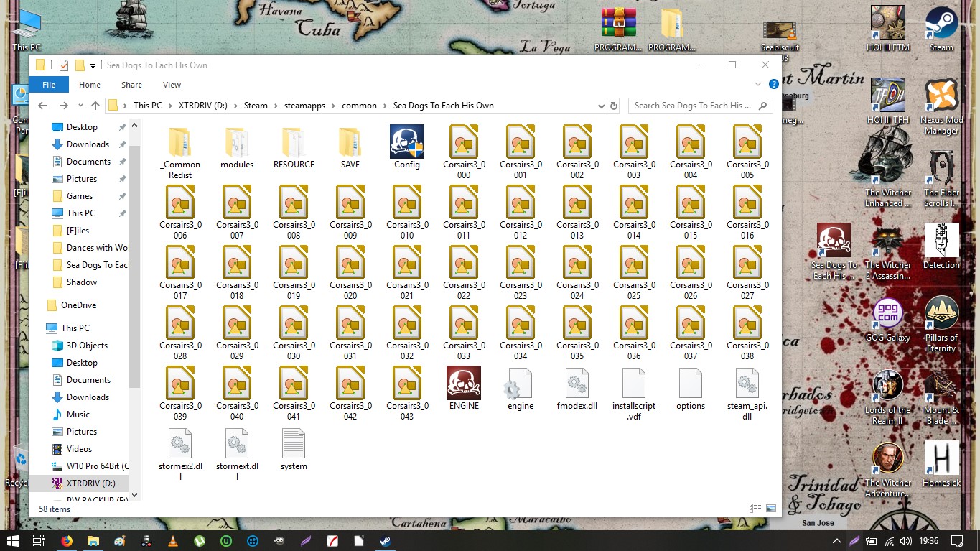Open the Share ribbon tab

coord(131,84)
